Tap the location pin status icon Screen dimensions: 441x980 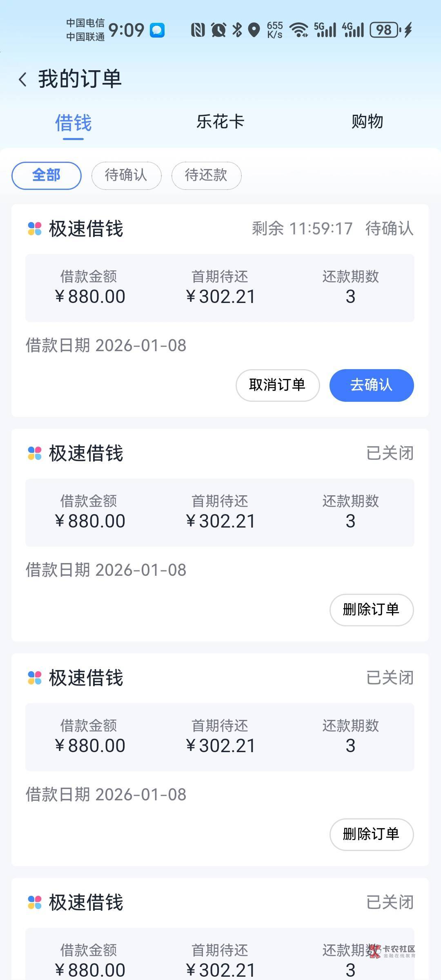tap(254, 30)
